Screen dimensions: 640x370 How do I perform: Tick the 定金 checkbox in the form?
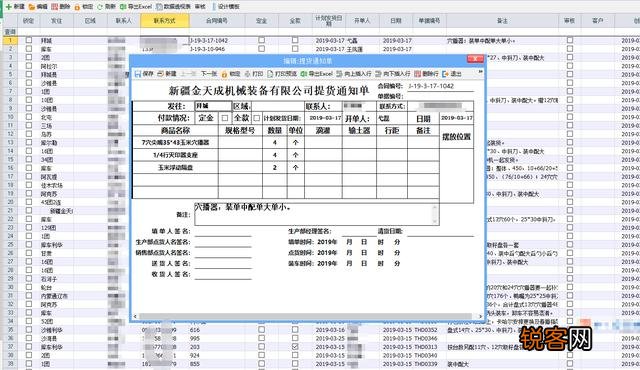click(x=224, y=118)
